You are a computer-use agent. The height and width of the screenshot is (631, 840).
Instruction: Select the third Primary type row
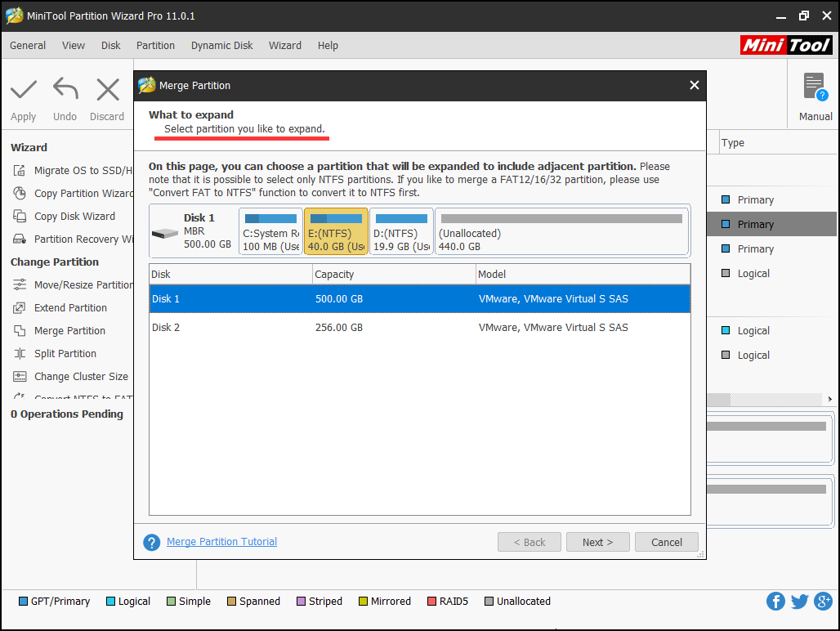(x=771, y=248)
